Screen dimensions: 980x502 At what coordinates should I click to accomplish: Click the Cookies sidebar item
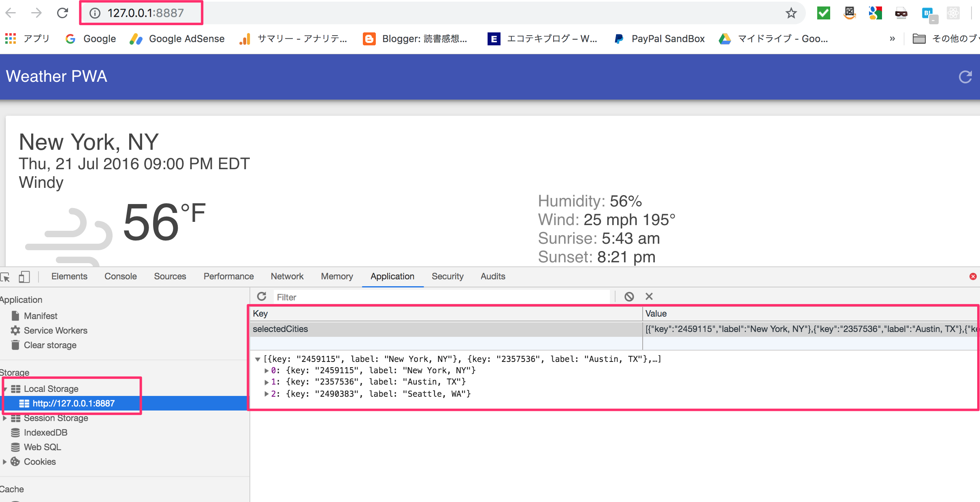tap(38, 461)
